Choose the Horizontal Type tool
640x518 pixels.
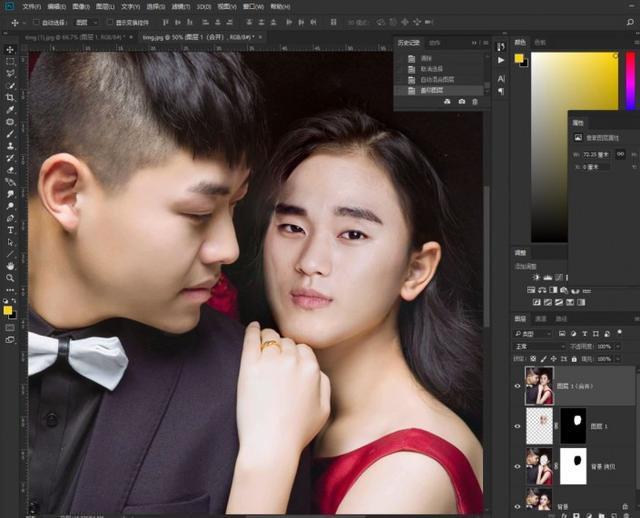(10, 229)
